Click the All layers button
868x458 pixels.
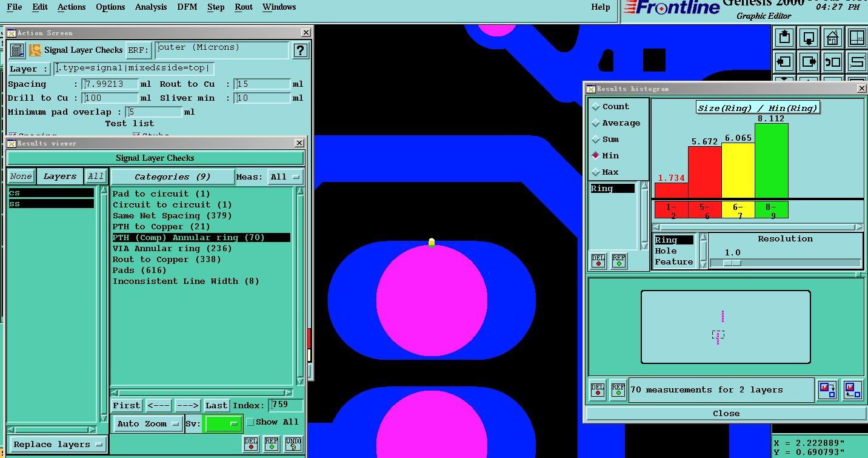[96, 177]
